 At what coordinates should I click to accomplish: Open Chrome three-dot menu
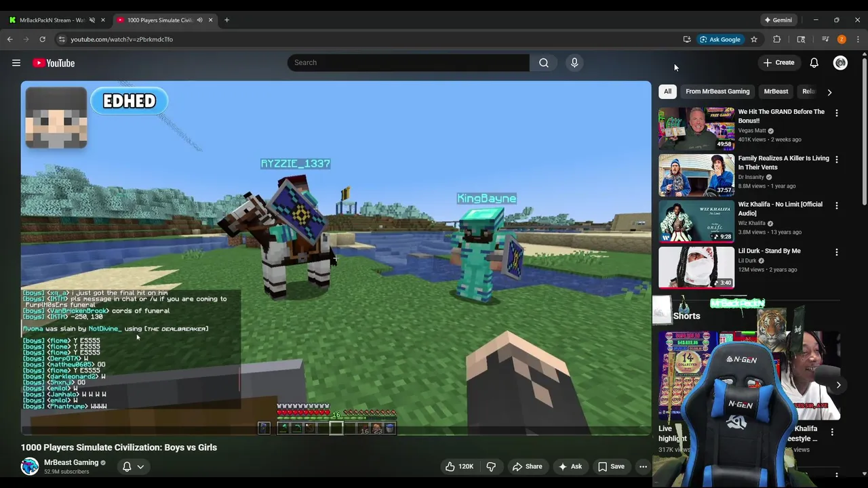858,39
